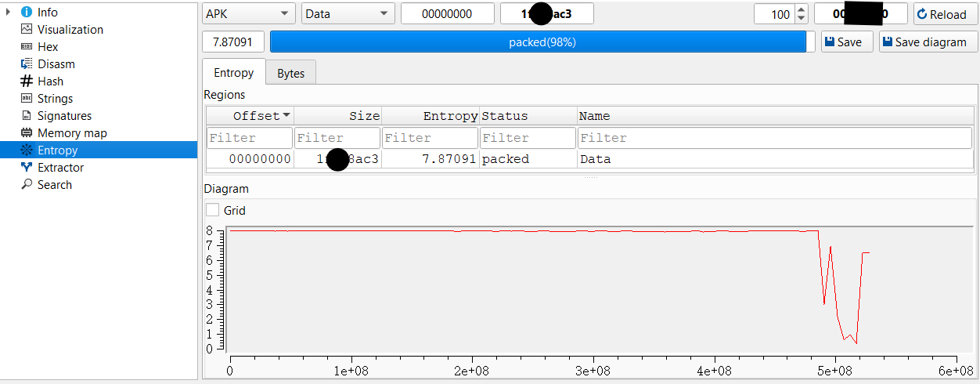Open the APK file type dropdown

[x=248, y=14]
